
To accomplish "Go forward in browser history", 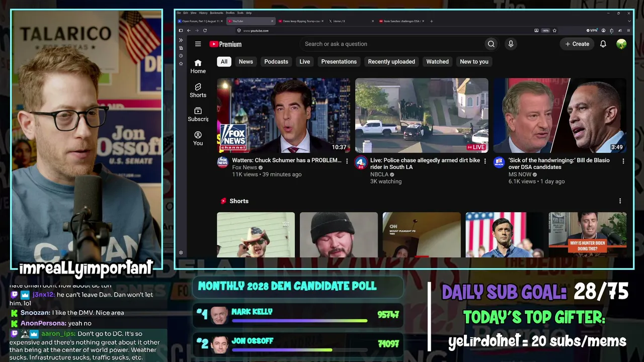I will (x=197, y=31).
